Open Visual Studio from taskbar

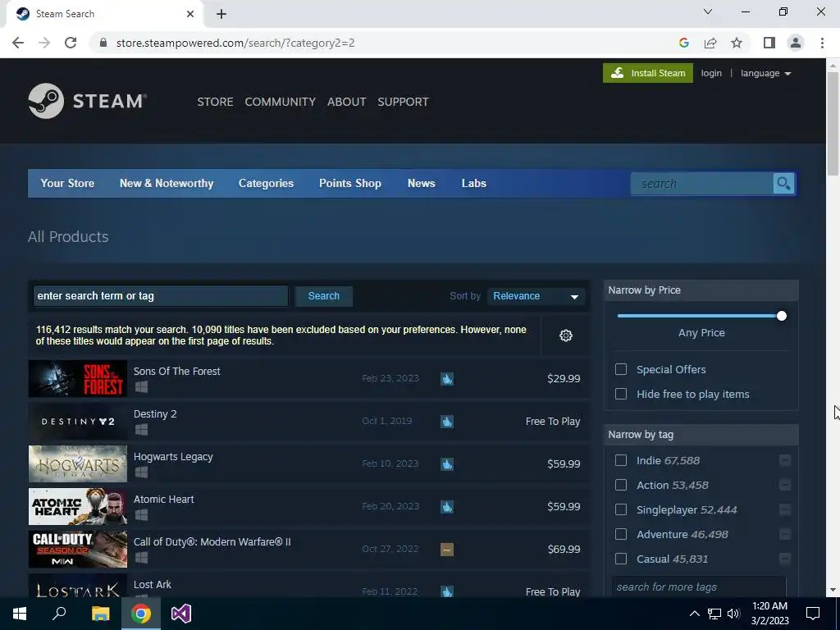point(181,614)
